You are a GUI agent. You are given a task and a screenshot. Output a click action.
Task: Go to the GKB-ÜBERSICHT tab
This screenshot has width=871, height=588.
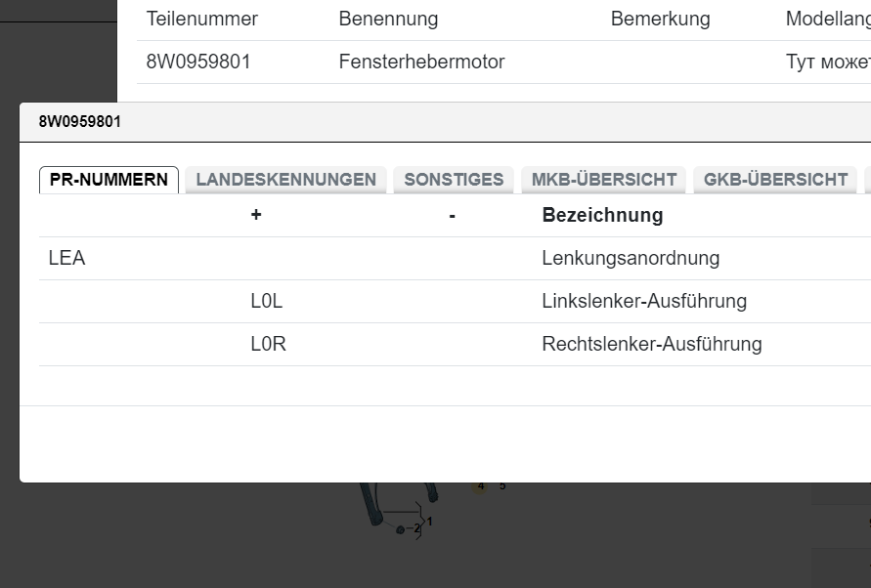775,180
